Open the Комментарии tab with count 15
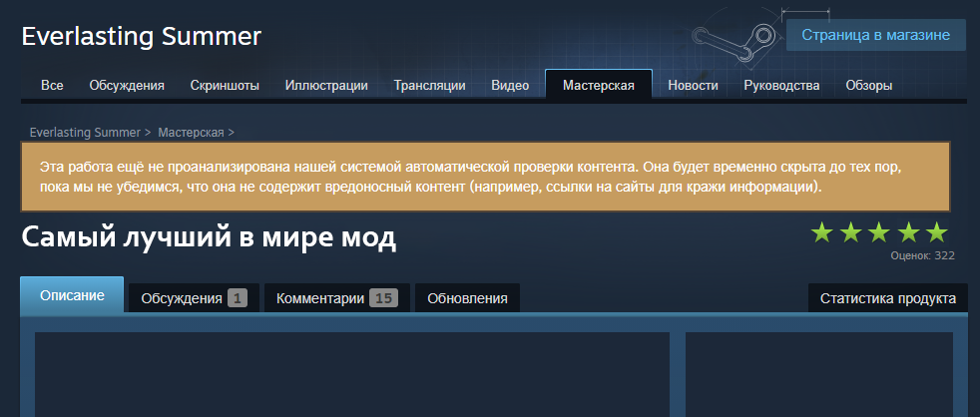This screenshot has width=980, height=417. pyautogui.click(x=337, y=298)
